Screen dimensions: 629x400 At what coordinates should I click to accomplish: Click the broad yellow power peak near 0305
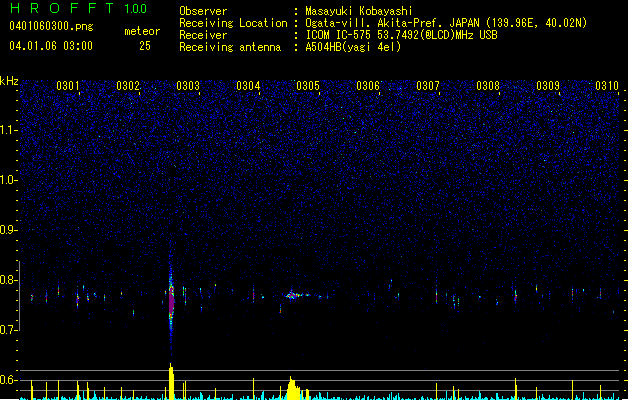coord(293,388)
